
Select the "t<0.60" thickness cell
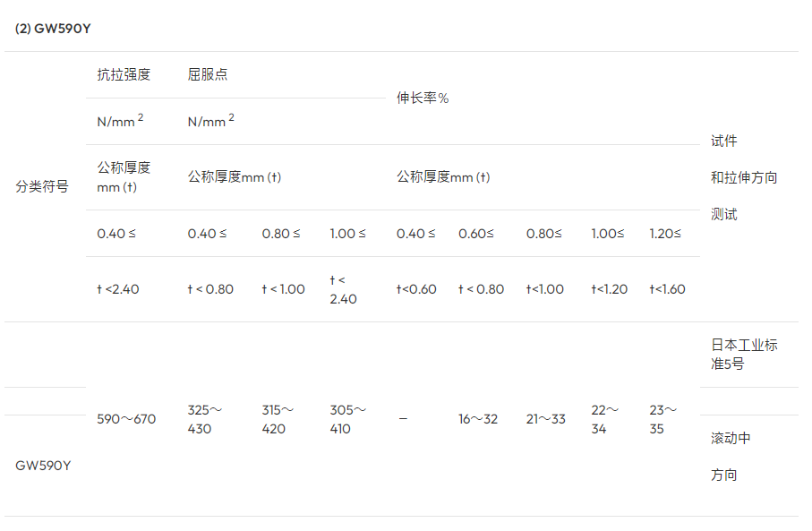[416, 289]
